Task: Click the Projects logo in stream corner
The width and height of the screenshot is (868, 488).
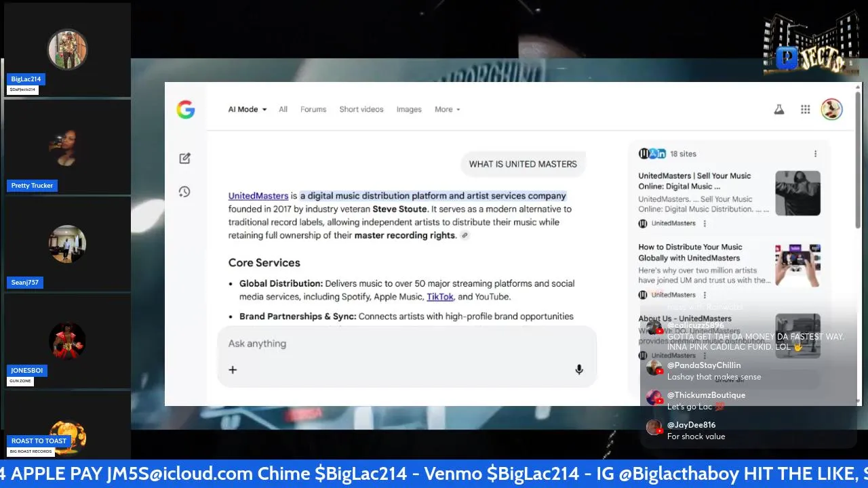Action: (x=811, y=44)
